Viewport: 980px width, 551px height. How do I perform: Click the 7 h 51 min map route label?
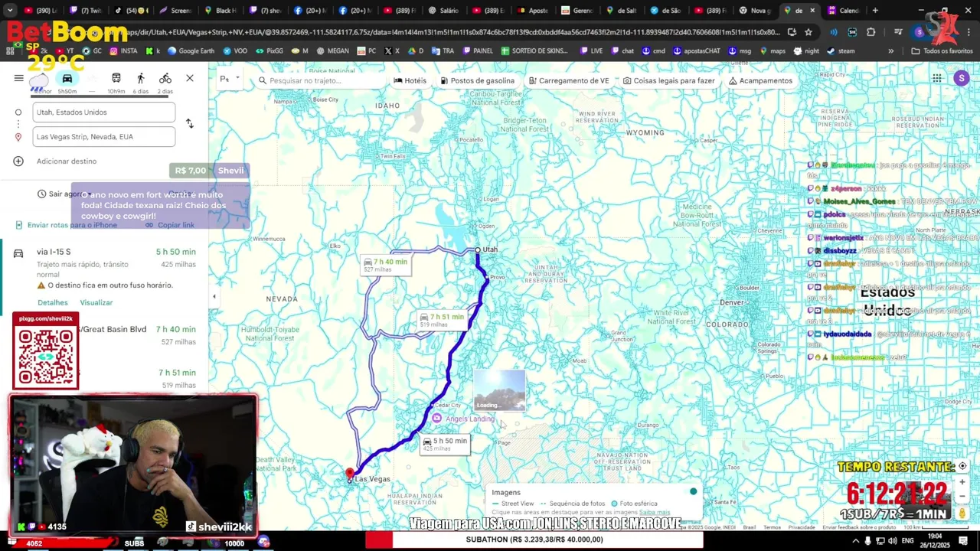pos(442,320)
